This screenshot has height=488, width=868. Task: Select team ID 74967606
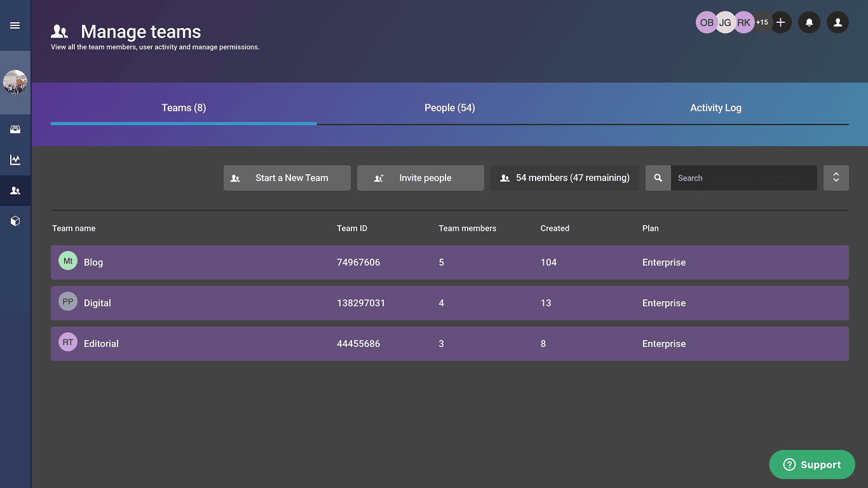click(x=358, y=262)
